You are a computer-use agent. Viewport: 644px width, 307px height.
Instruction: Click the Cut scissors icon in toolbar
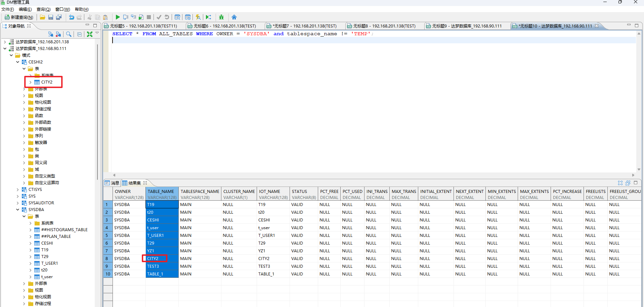point(89,17)
